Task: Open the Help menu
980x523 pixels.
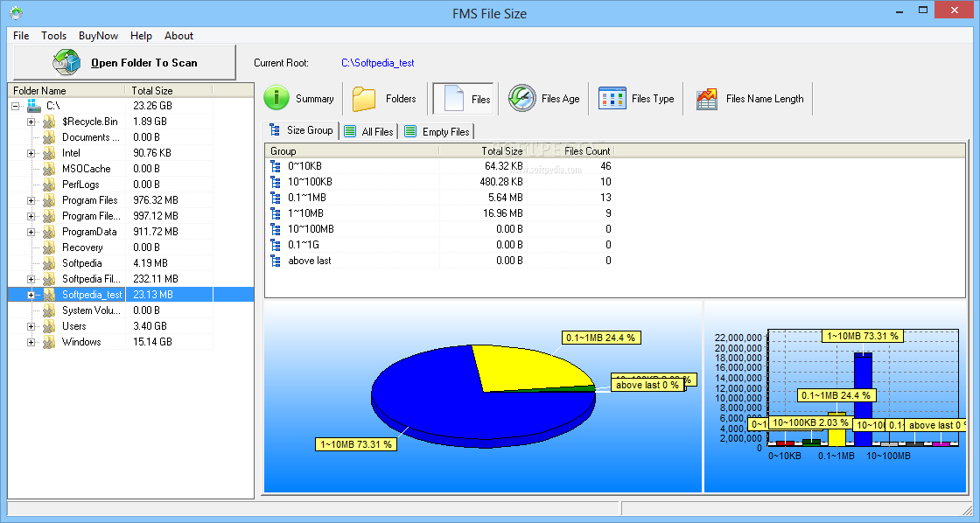Action: pos(141,36)
